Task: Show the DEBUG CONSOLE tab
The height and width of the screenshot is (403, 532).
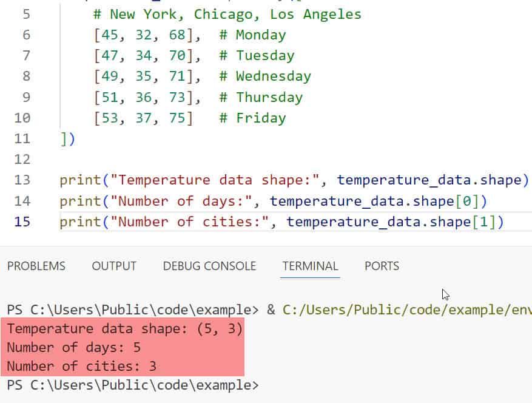Action: (x=209, y=266)
